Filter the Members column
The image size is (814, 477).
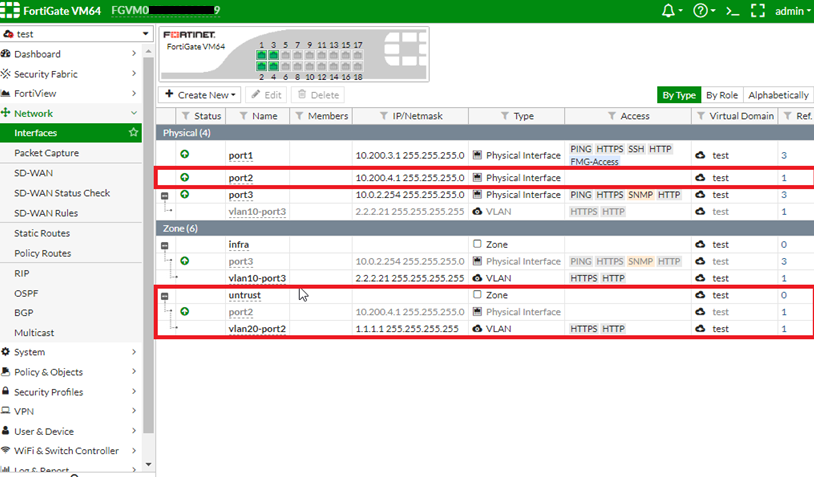point(299,116)
